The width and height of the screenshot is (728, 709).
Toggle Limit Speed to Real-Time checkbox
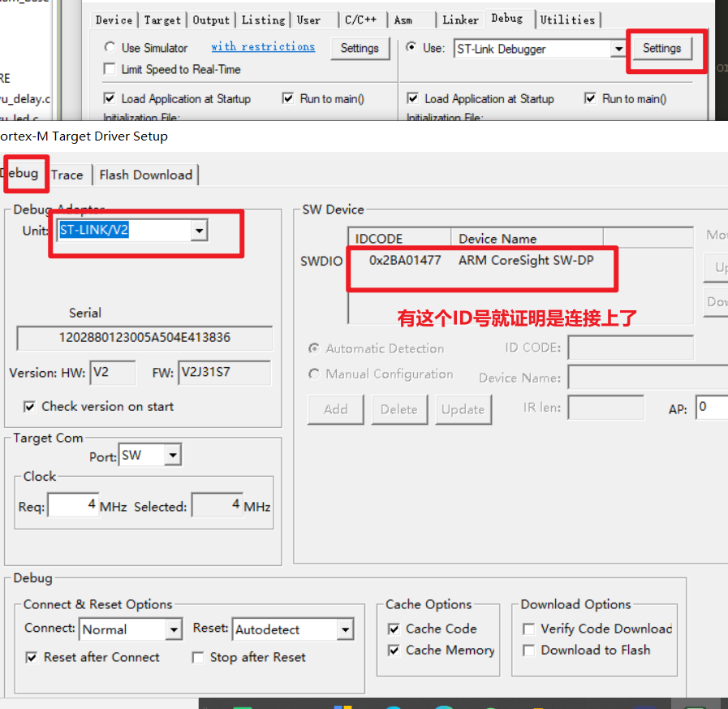[x=110, y=69]
